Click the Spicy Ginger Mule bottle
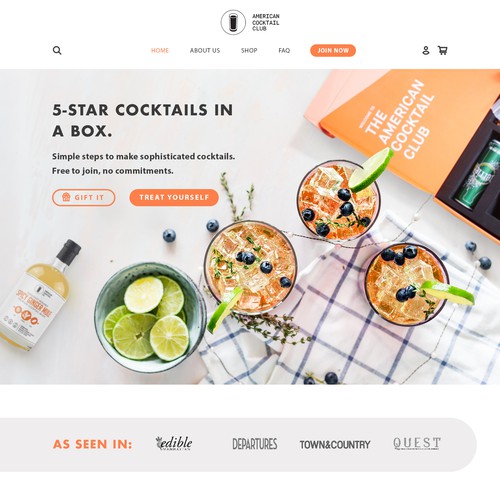 [38, 295]
